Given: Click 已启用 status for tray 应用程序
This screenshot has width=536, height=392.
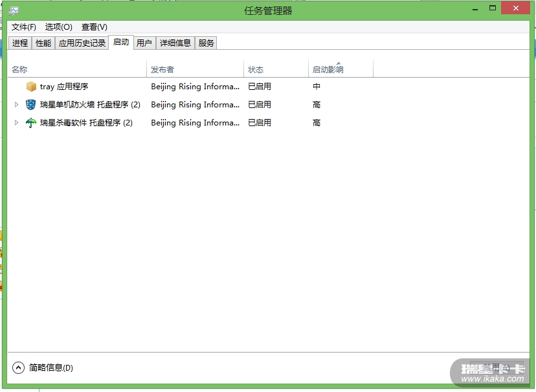Looking at the screenshot, I should pyautogui.click(x=260, y=87).
